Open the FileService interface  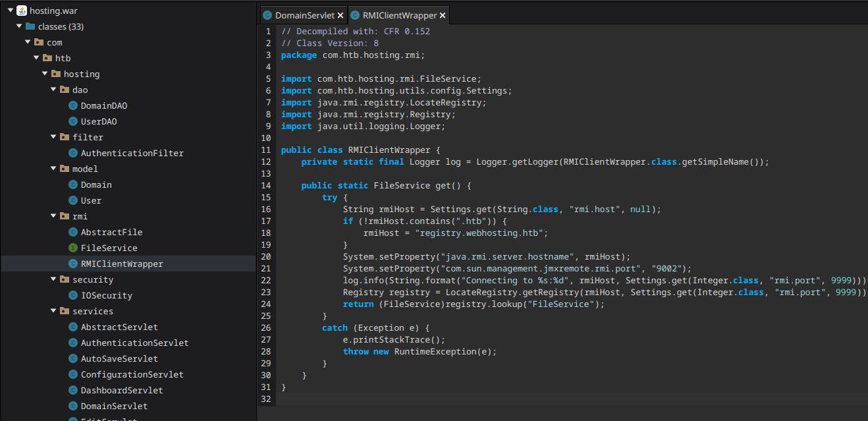(x=109, y=248)
